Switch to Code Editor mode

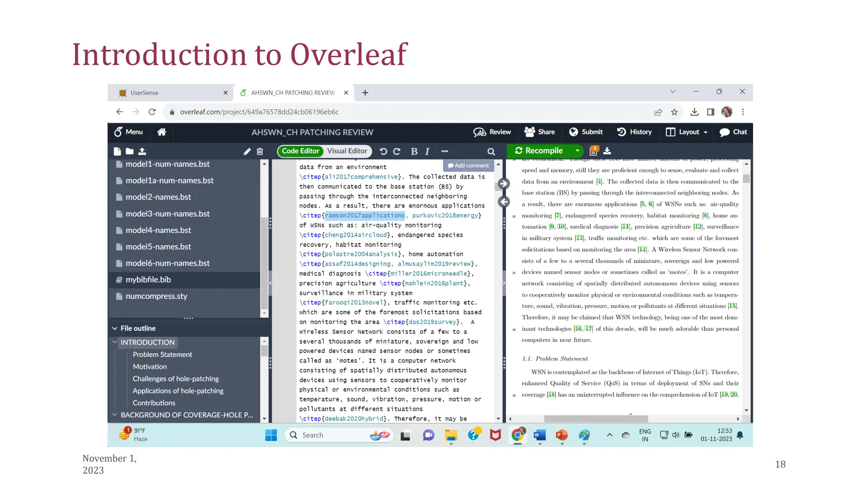(x=300, y=151)
